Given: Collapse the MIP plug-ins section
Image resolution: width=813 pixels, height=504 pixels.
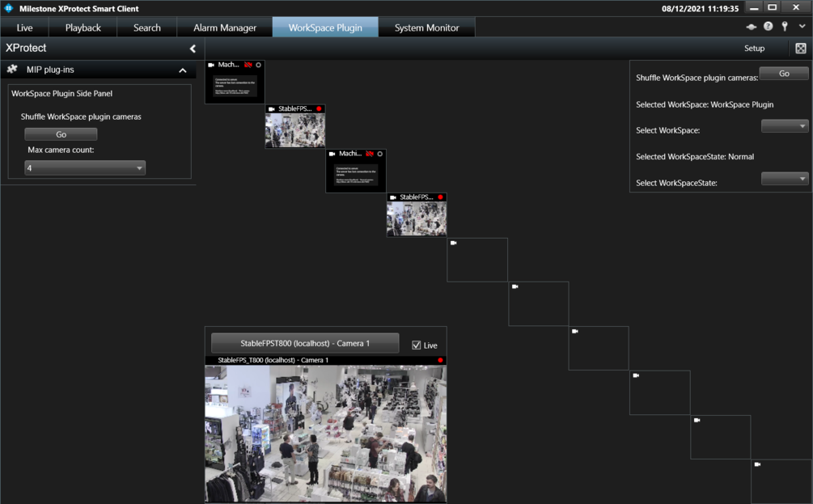Looking at the screenshot, I should [x=182, y=70].
